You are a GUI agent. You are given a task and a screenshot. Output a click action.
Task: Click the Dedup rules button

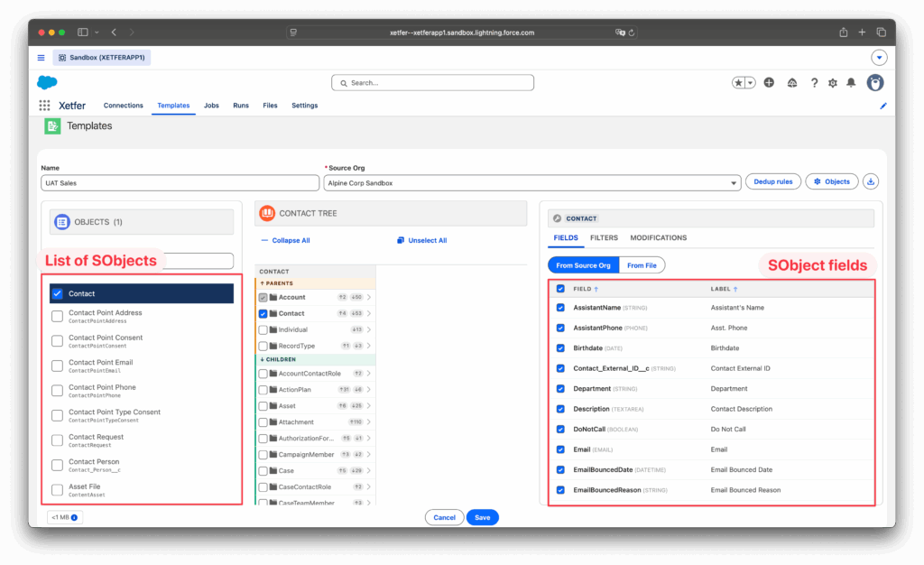pyautogui.click(x=773, y=181)
